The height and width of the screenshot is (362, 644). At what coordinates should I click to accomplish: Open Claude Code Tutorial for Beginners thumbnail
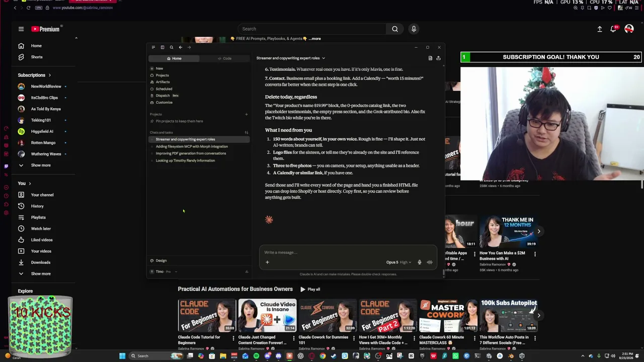coord(207,315)
